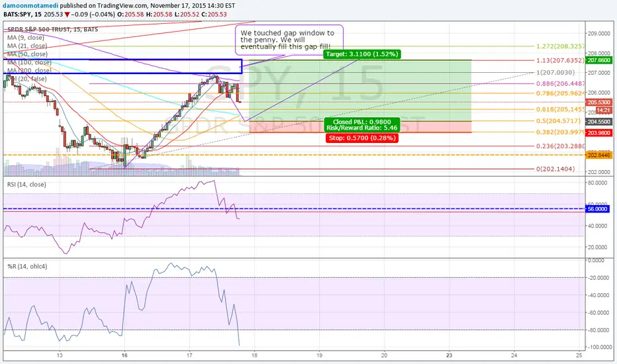Click the 25 date on time axis
Viewport: 617px width, 364px height.
pos(579,355)
